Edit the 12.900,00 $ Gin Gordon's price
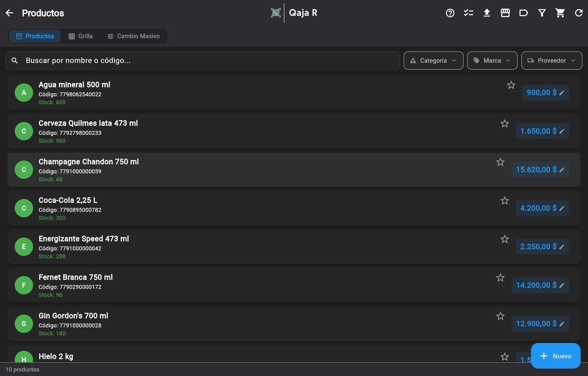Viewport: 588px width, 376px height. point(540,324)
